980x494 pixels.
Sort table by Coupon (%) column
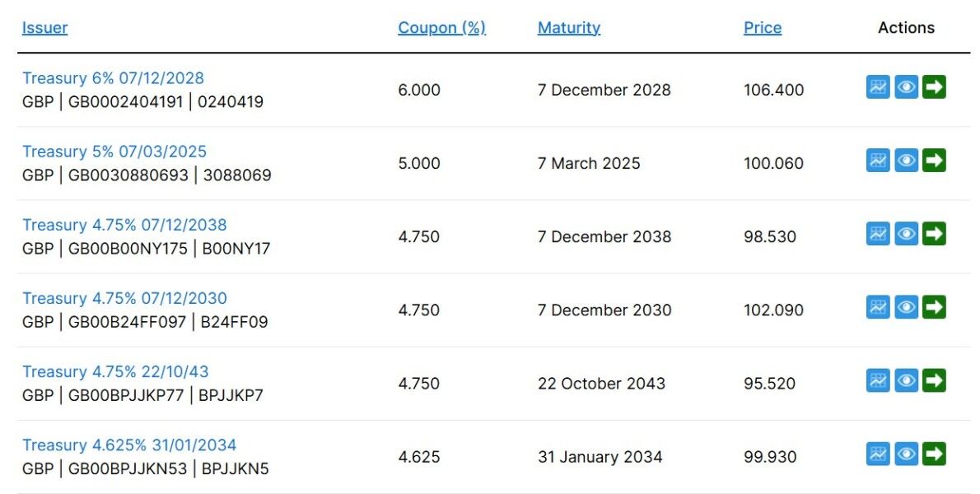click(441, 28)
